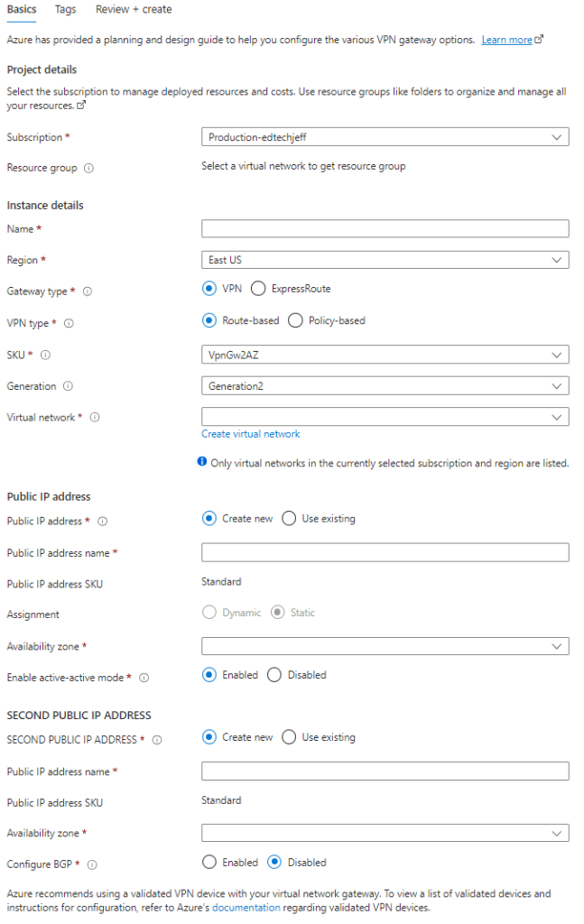Select ExpressRoute gateway type
This screenshot has height=924, width=584.
258,289
